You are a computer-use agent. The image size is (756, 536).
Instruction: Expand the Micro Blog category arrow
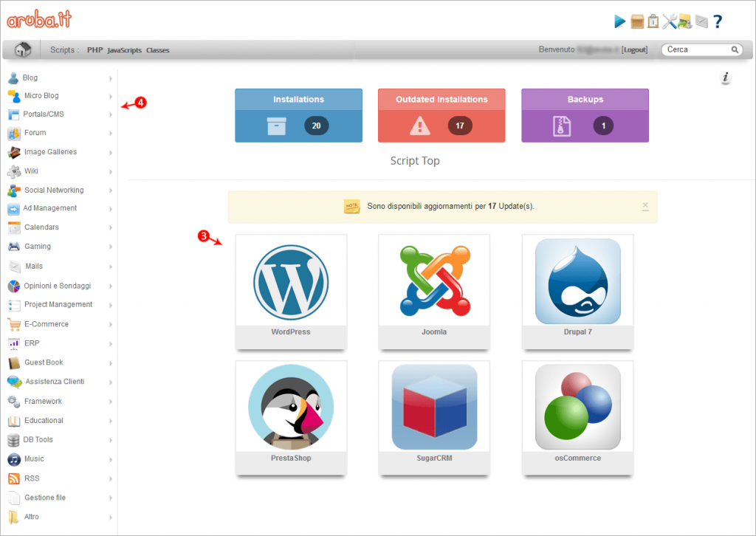click(x=111, y=97)
